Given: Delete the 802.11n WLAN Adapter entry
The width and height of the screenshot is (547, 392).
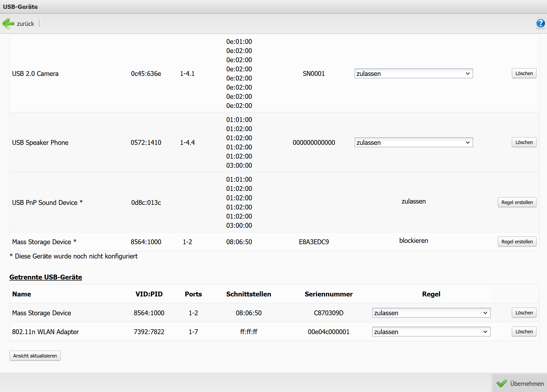Looking at the screenshot, I should [x=524, y=332].
